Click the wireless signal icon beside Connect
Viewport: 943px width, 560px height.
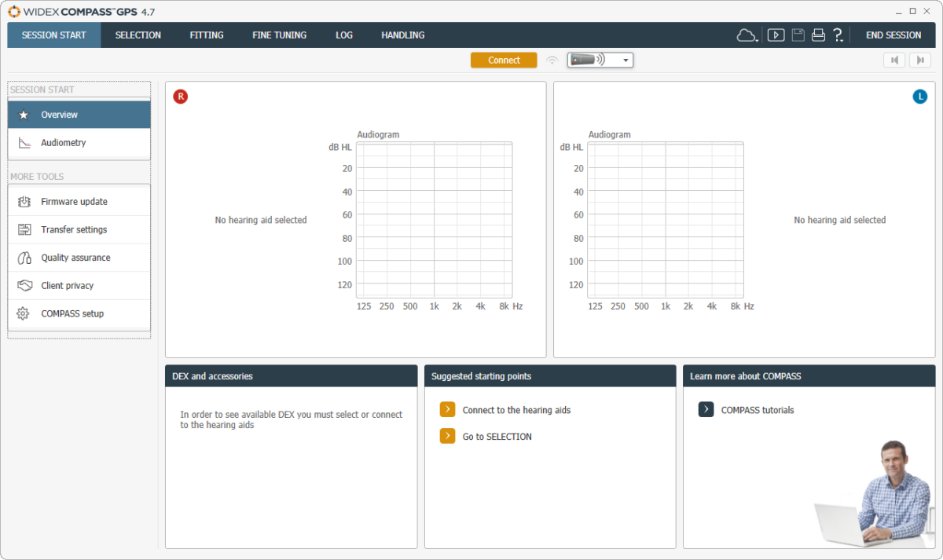pos(552,60)
